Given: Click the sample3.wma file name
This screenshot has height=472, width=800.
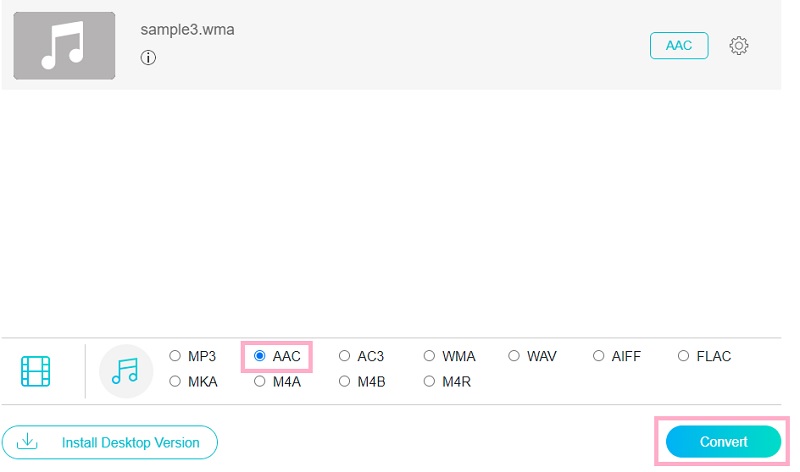Looking at the screenshot, I should coord(187,29).
